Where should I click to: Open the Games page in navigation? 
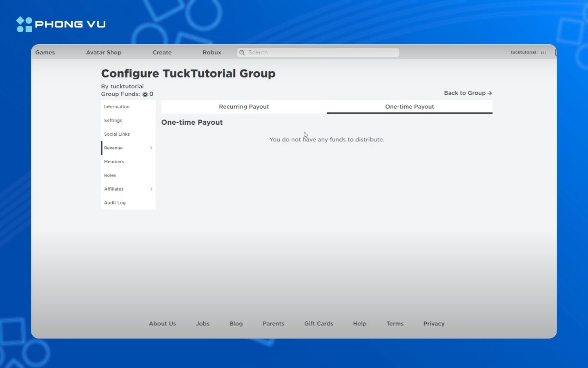point(45,53)
